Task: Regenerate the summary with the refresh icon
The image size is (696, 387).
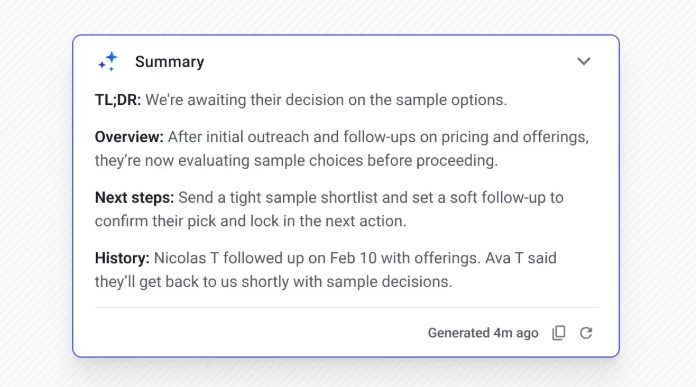Action: point(586,333)
